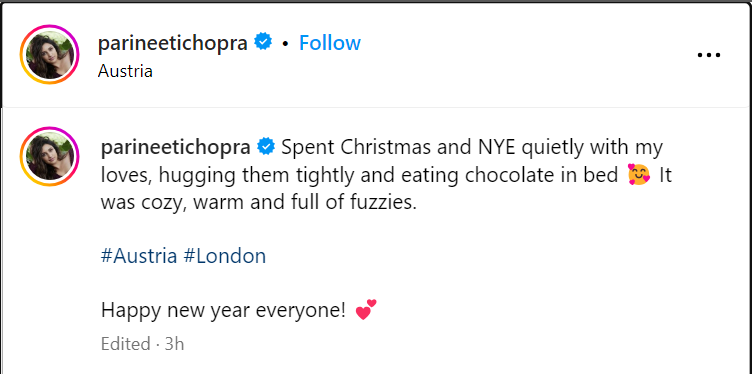Click the dot separator before Follow
The height and width of the screenshot is (374, 752).
(285, 44)
